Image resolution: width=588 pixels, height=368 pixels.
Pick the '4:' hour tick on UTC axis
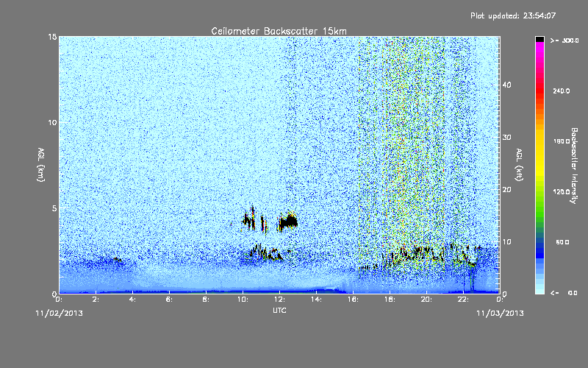point(133,300)
